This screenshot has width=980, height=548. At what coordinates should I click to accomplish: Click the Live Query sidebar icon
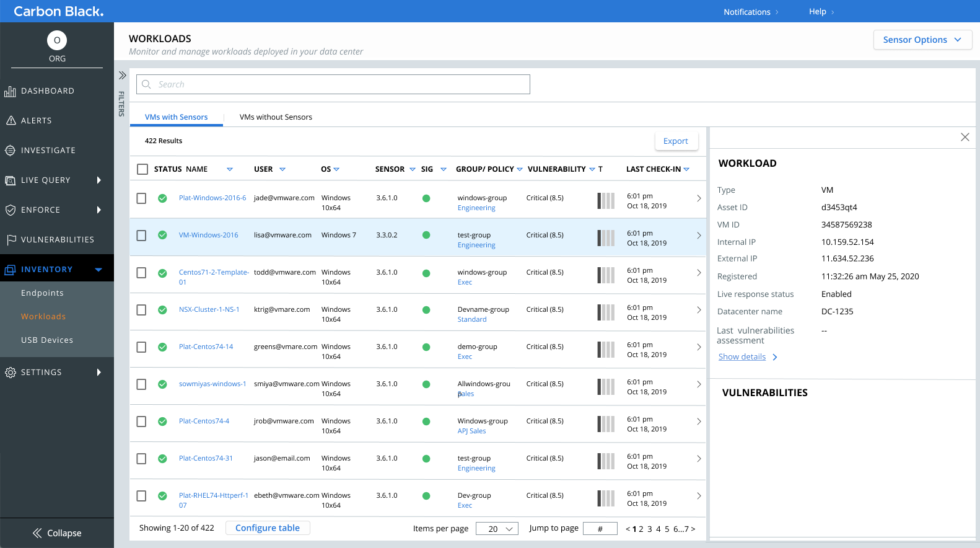pos(10,180)
